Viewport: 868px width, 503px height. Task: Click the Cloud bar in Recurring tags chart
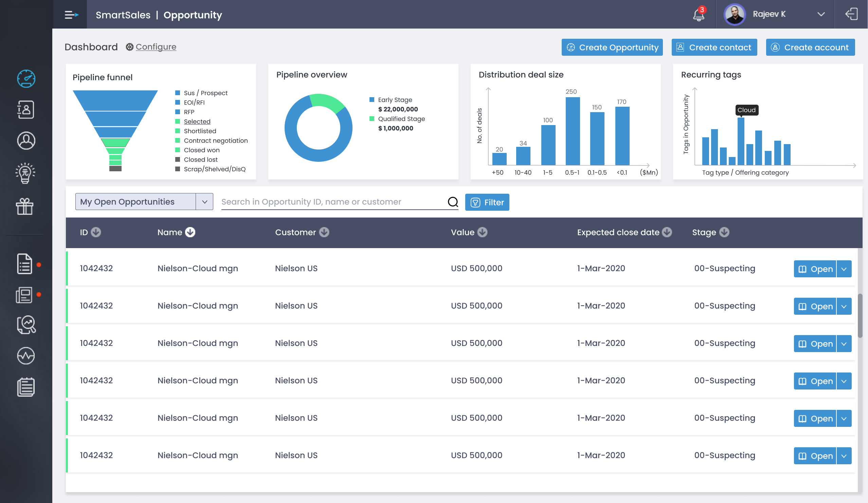coord(741,141)
